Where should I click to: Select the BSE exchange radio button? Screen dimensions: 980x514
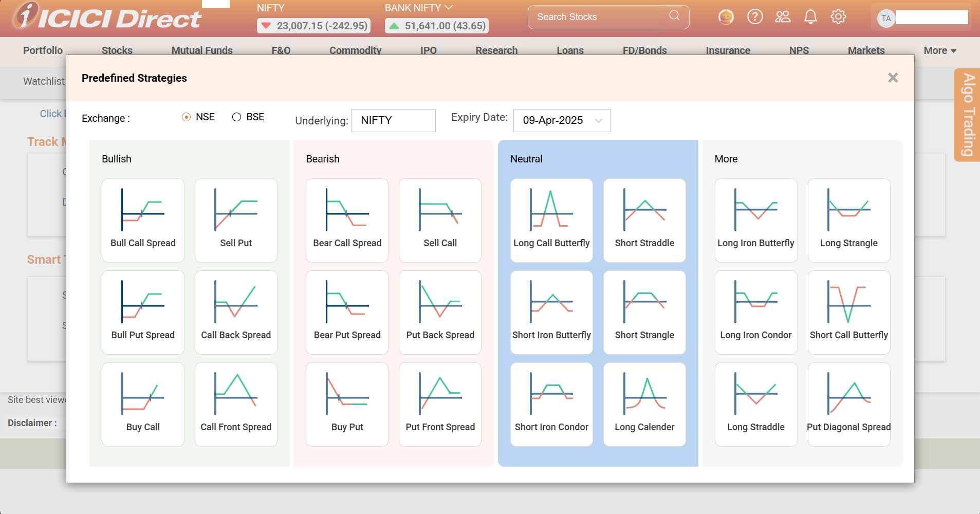coord(236,117)
